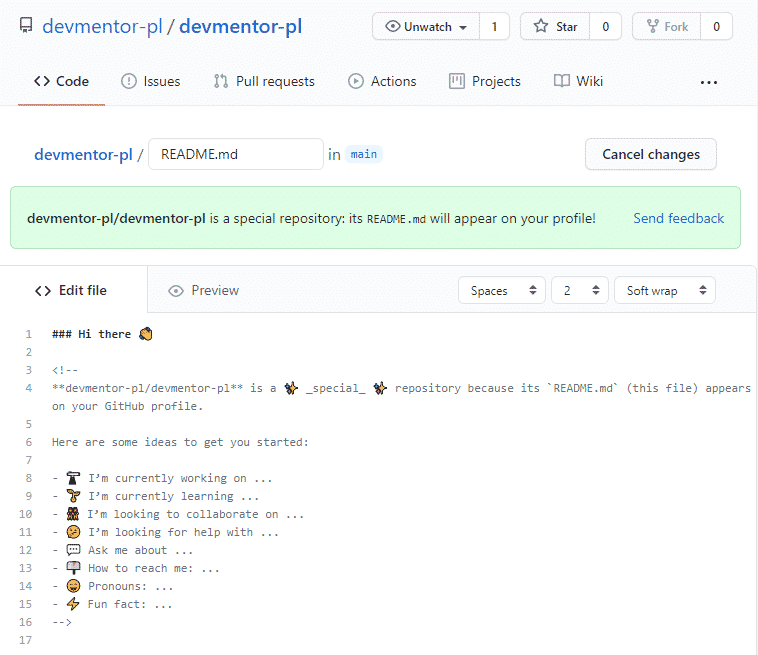Image resolution: width=758 pixels, height=655 pixels.
Task: Switch to the Preview tab
Action: 204,290
